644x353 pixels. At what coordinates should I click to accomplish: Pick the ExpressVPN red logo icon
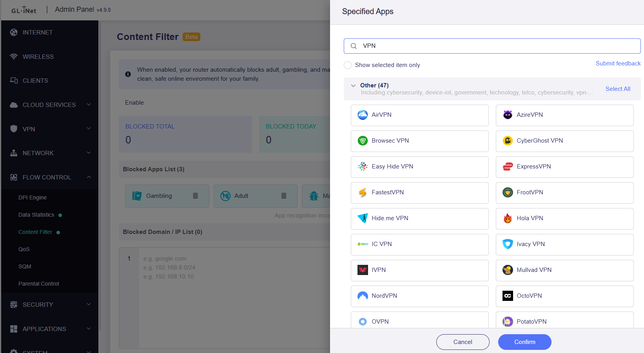click(x=508, y=167)
